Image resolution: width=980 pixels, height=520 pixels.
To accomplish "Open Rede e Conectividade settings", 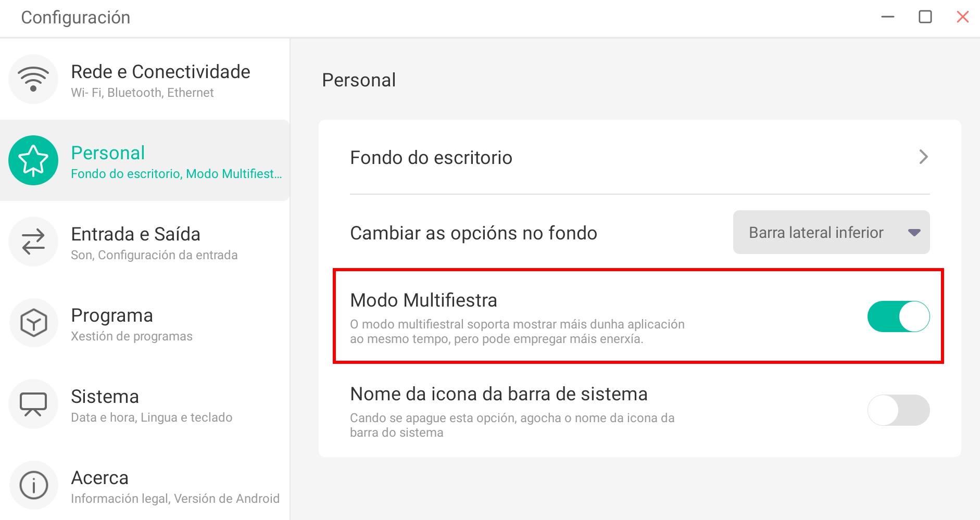I will pyautogui.click(x=146, y=79).
